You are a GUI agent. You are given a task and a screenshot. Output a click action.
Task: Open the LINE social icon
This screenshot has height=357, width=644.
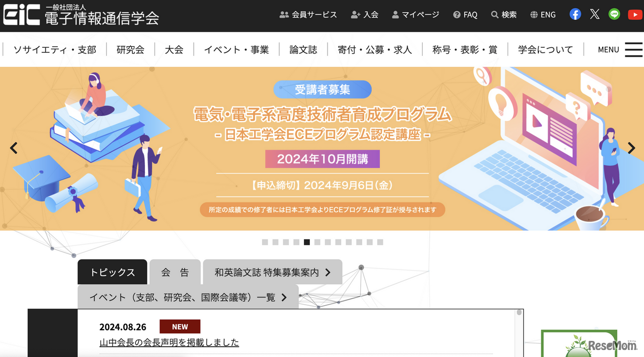[x=614, y=14]
